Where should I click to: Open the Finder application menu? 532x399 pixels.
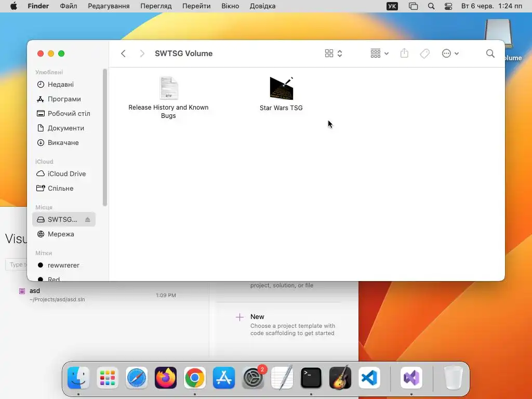[x=38, y=6]
